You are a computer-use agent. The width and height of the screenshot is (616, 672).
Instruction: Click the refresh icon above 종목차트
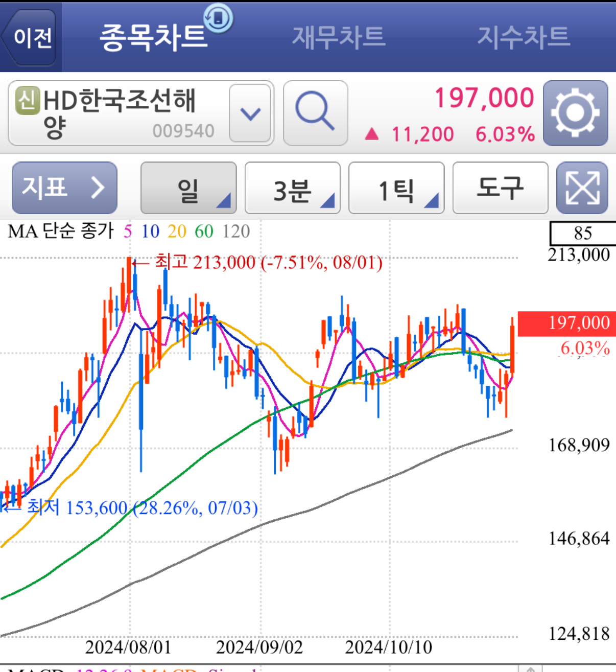tap(219, 19)
